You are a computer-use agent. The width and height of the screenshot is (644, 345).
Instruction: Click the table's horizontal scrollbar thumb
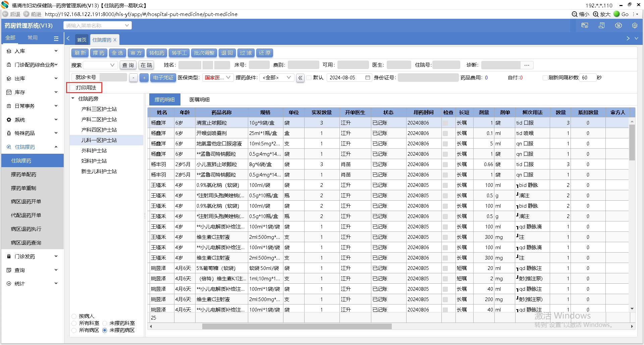point(297,326)
